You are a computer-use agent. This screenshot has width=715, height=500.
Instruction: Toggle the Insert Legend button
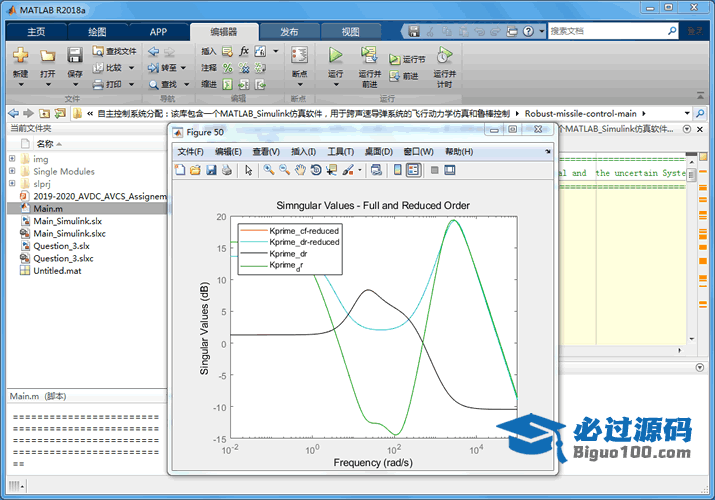(x=413, y=170)
